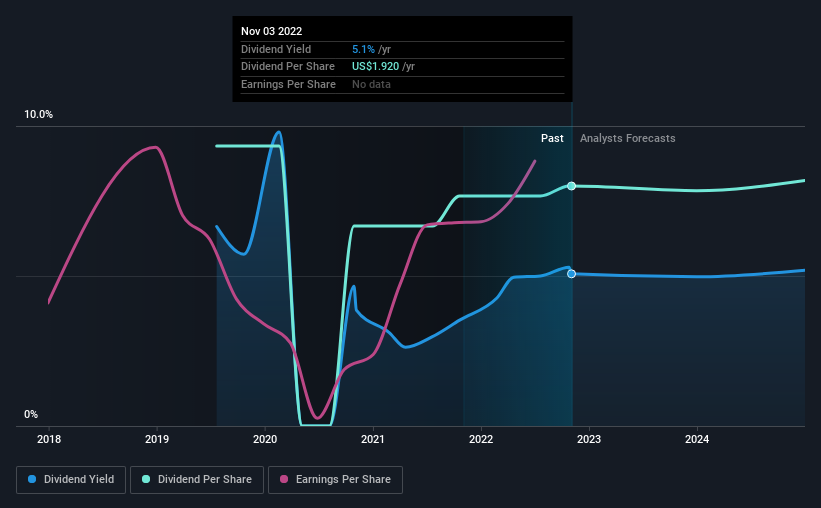
Task: Click the US$1.920 dividend per share value
Action: point(375,67)
